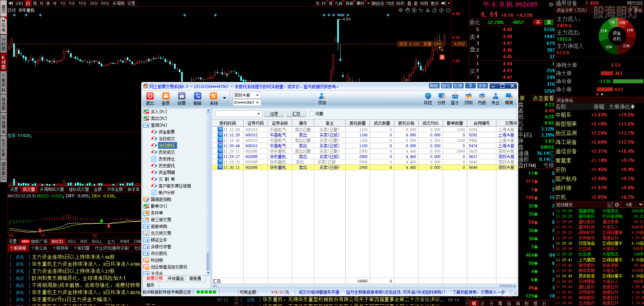Select the 成交量 volume indicator tab
The height and width of the screenshot is (306, 644).
(29, 189)
